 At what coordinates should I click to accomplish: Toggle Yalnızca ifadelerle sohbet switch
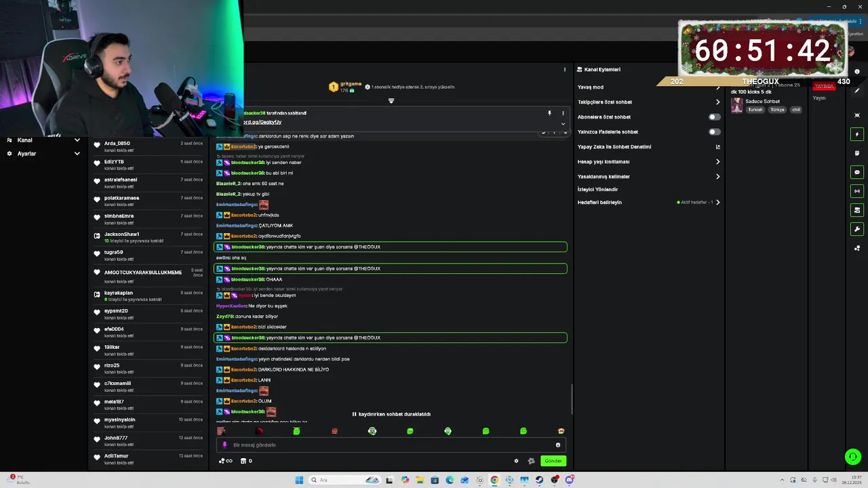pyautogui.click(x=714, y=131)
